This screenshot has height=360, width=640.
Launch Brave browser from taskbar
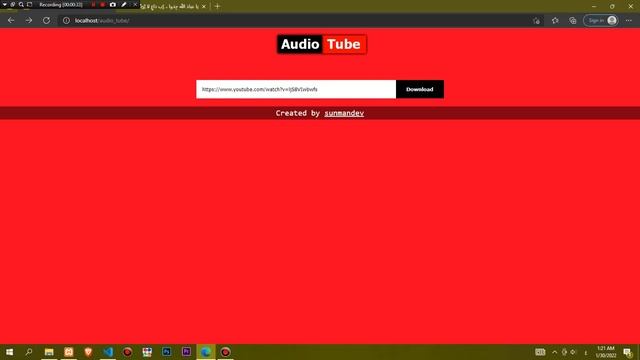[88, 352]
